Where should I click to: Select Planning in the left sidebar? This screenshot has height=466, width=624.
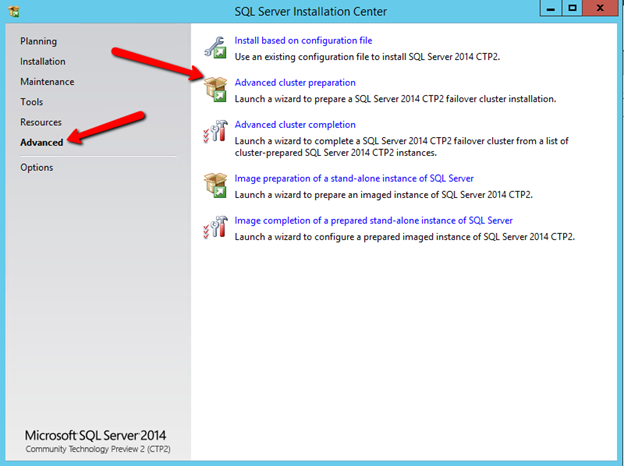[38, 42]
